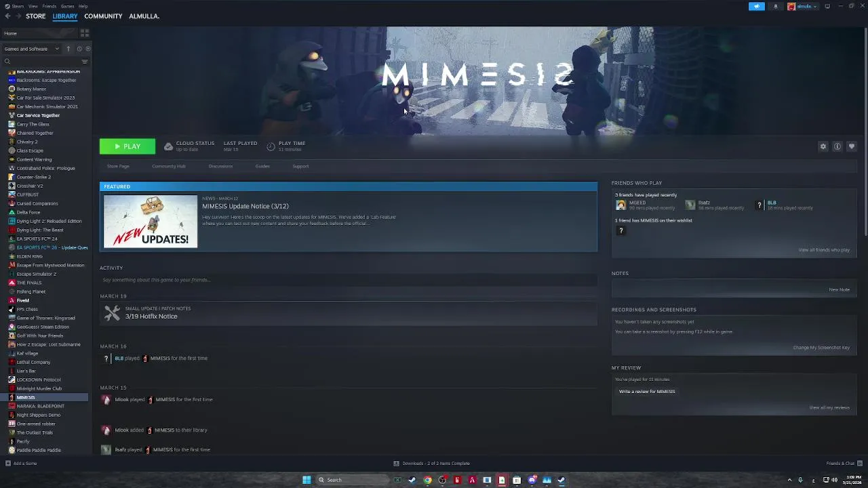Click the Add a Game plus icon

pyautogui.click(x=7, y=464)
